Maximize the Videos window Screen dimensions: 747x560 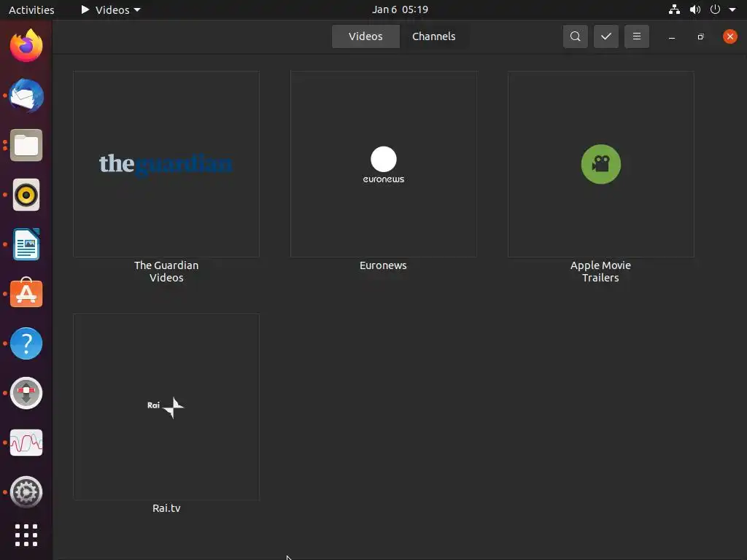[x=700, y=36]
